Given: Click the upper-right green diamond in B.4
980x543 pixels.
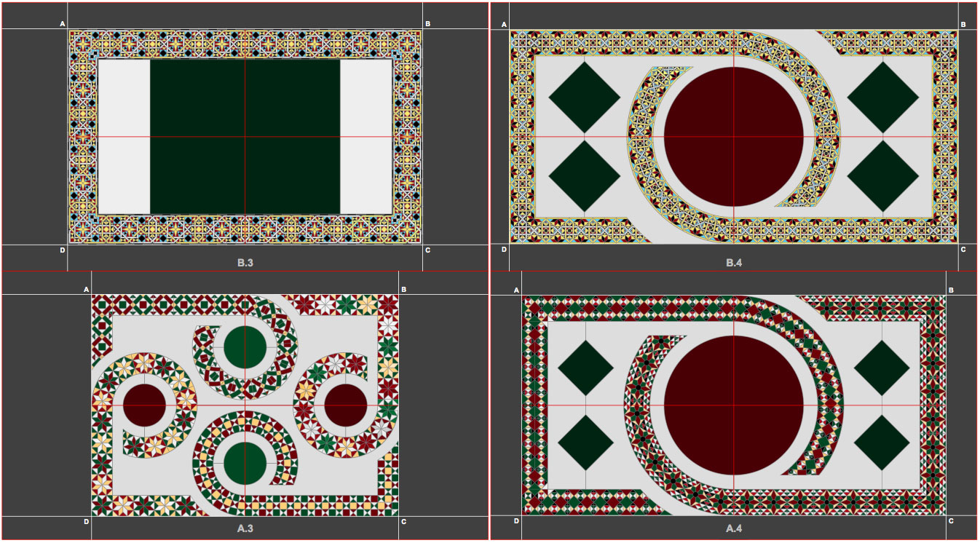Looking at the screenshot, I should click(x=883, y=98).
